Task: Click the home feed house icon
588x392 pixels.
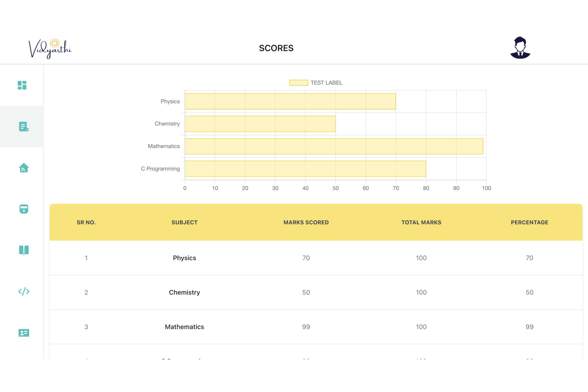Action: 24,168
